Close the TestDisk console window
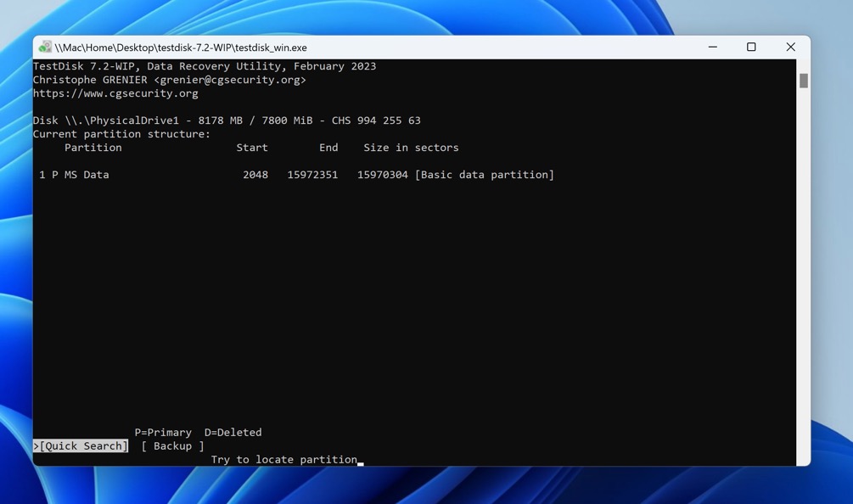Screen dimensions: 853x504 [x=790, y=48]
